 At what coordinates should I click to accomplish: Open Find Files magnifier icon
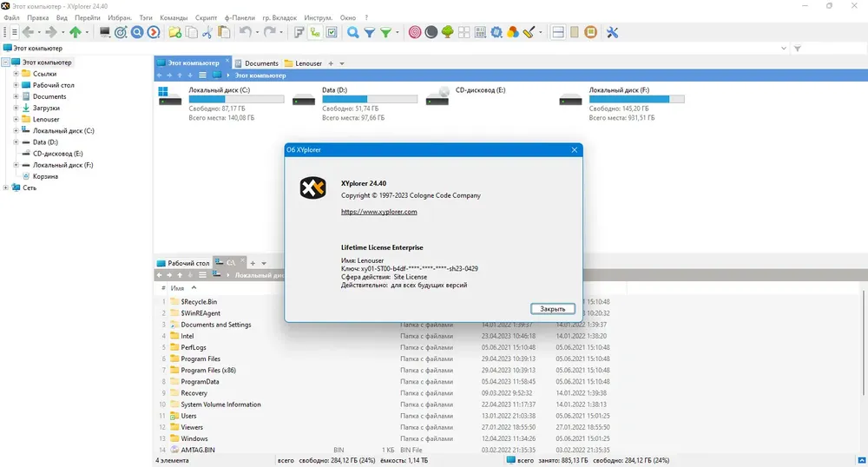[x=353, y=32]
